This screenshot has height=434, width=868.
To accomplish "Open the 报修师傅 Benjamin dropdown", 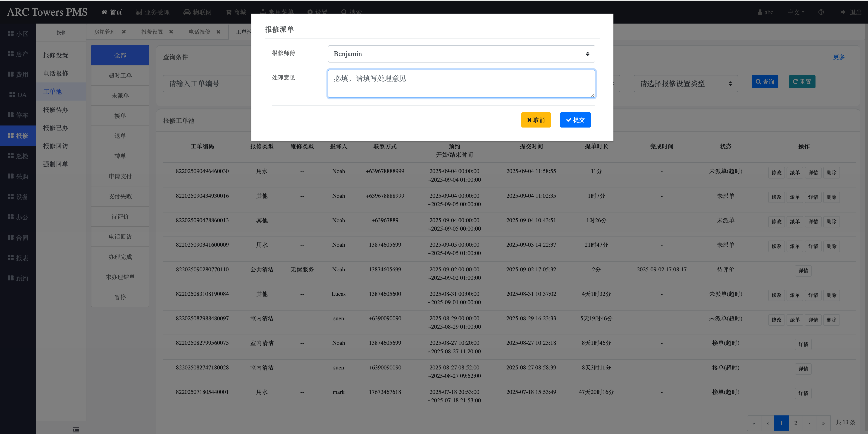I will pos(461,54).
